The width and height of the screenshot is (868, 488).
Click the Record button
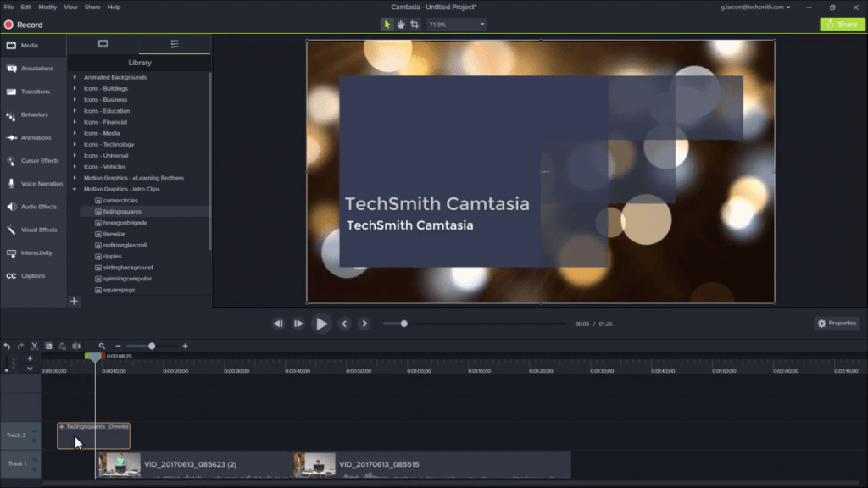[x=23, y=25]
